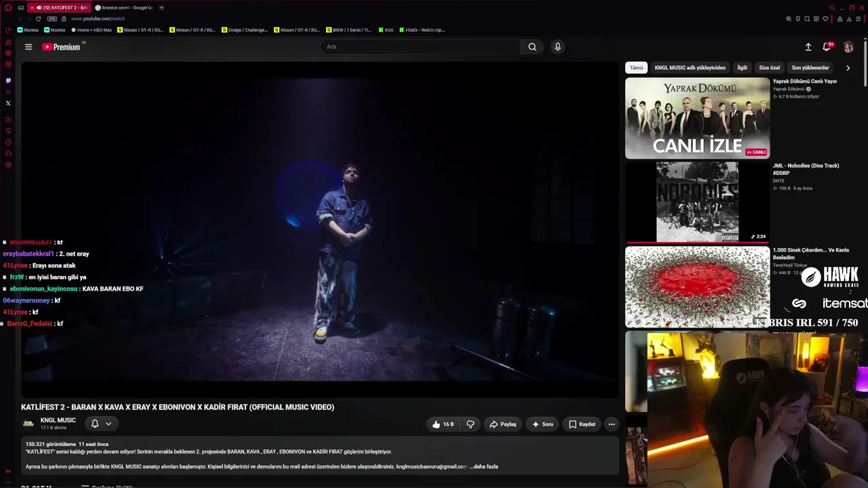Open 'Yaprak Dökümü Canlı Yayın' thumbnail
The image size is (868, 488).
(697, 118)
